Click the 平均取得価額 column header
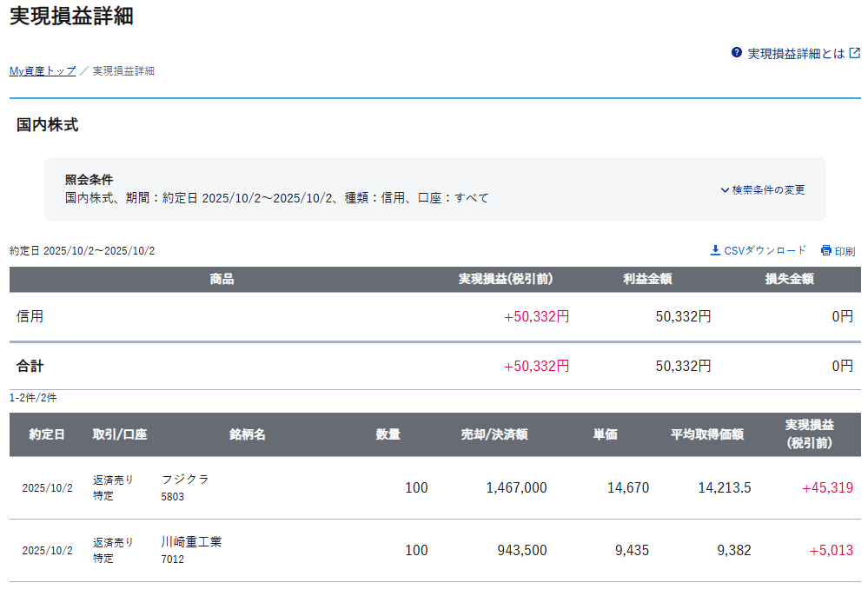 [706, 434]
